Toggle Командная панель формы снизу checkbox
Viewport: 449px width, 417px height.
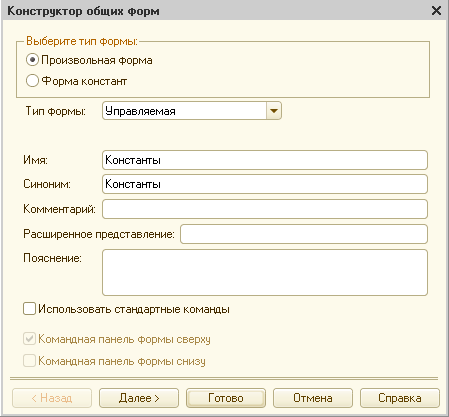(x=29, y=361)
